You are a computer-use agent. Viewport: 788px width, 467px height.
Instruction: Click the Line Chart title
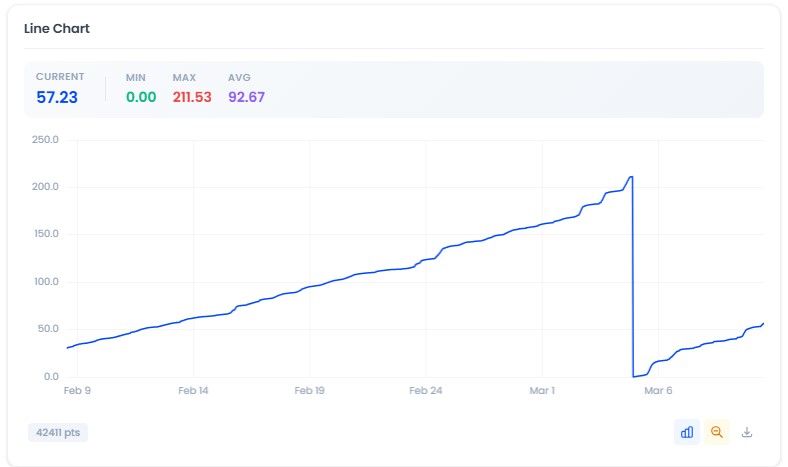coord(57,29)
